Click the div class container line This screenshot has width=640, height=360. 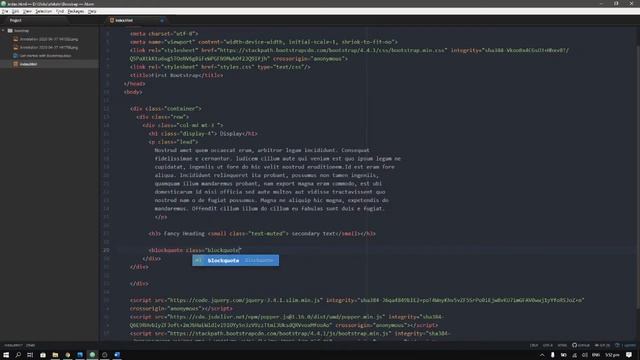tap(166, 109)
